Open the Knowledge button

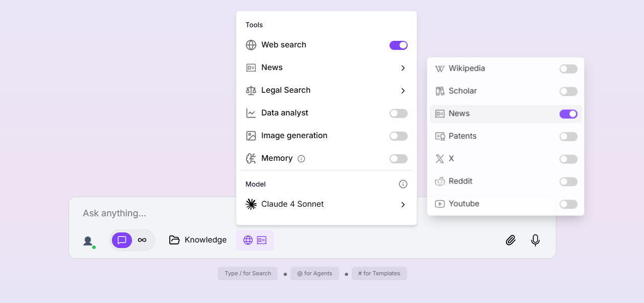(x=198, y=240)
